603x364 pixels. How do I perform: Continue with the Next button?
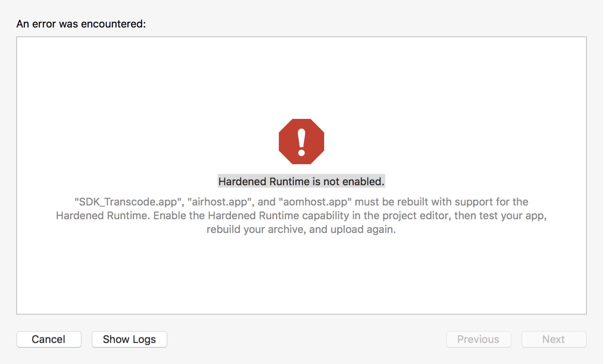(554, 339)
